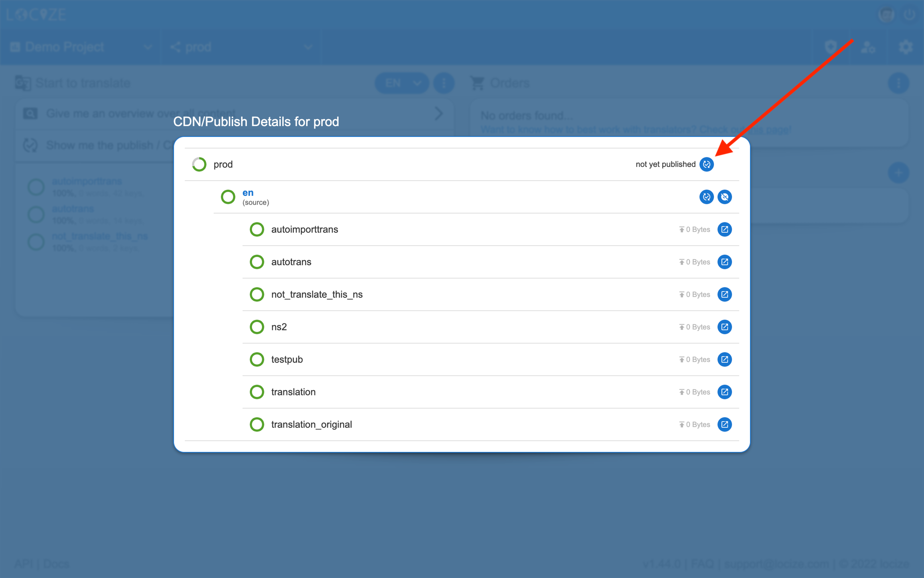This screenshot has width=924, height=578.
Task: Open the not_translate_this_ns external link icon
Action: click(x=724, y=294)
